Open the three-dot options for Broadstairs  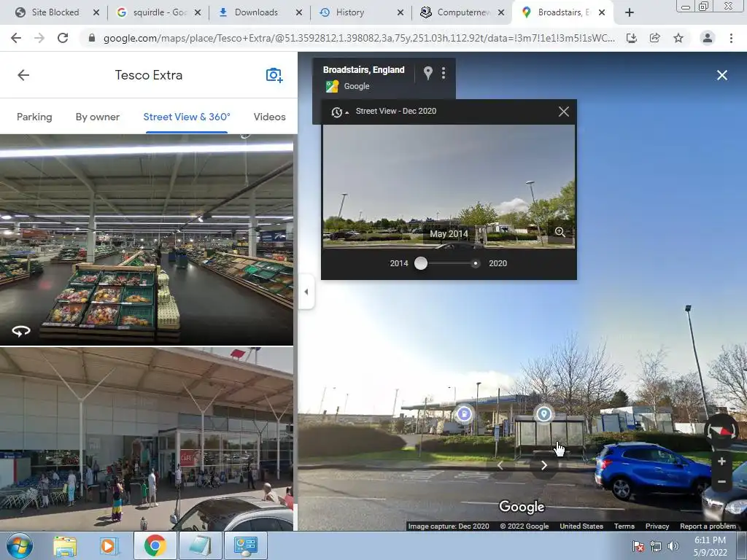(444, 73)
